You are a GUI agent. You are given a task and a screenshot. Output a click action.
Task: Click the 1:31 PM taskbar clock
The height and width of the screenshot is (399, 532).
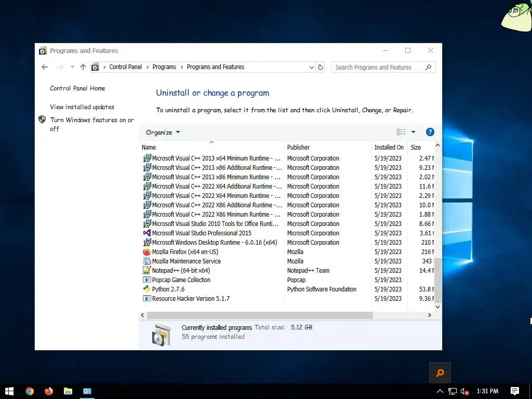pyautogui.click(x=487, y=391)
